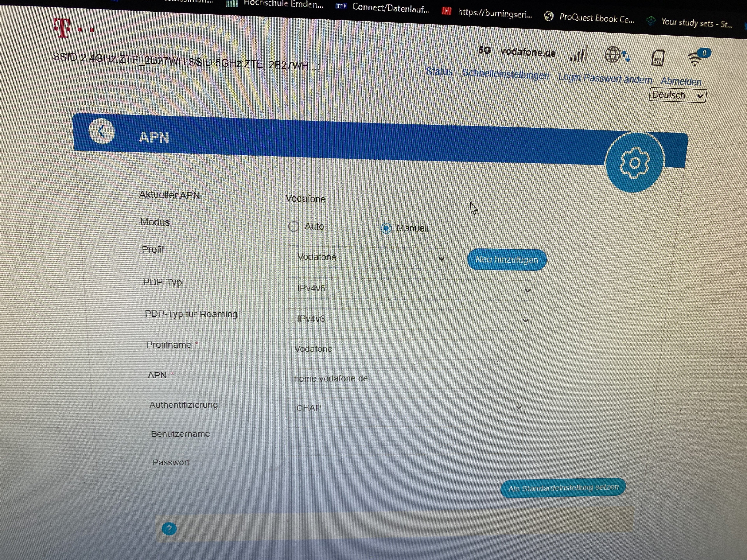The width and height of the screenshot is (747, 560).
Task: Open the Deutsch language selector
Action: coord(677,95)
